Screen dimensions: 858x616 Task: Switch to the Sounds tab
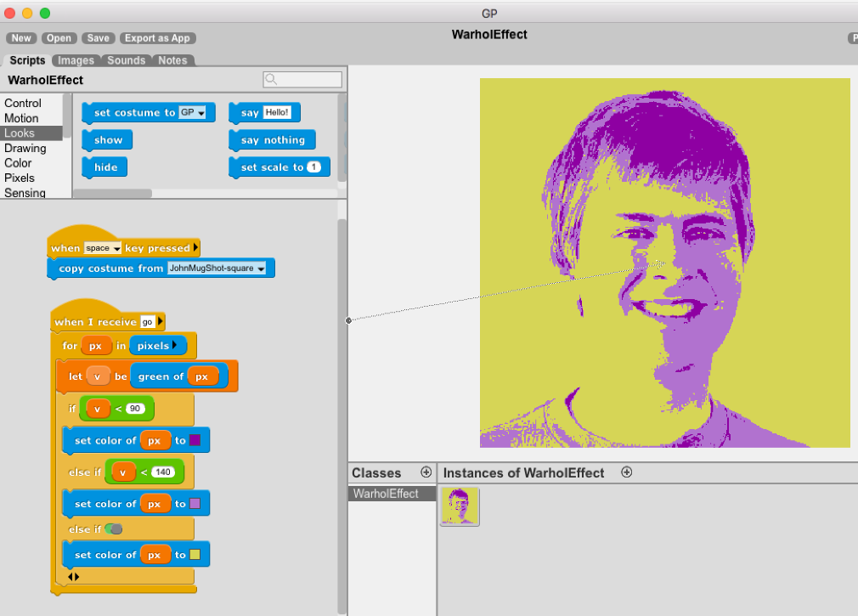coord(126,60)
